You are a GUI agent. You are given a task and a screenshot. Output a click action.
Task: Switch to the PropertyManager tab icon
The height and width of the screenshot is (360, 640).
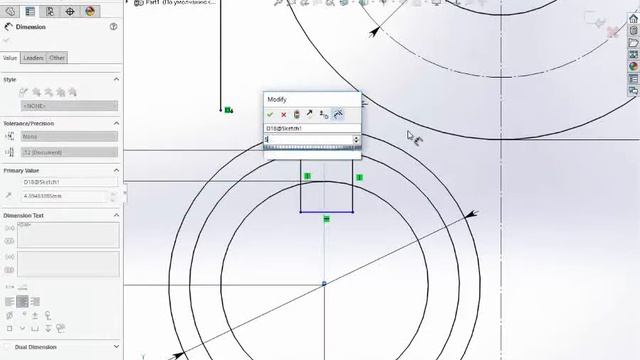pyautogui.click(x=30, y=11)
